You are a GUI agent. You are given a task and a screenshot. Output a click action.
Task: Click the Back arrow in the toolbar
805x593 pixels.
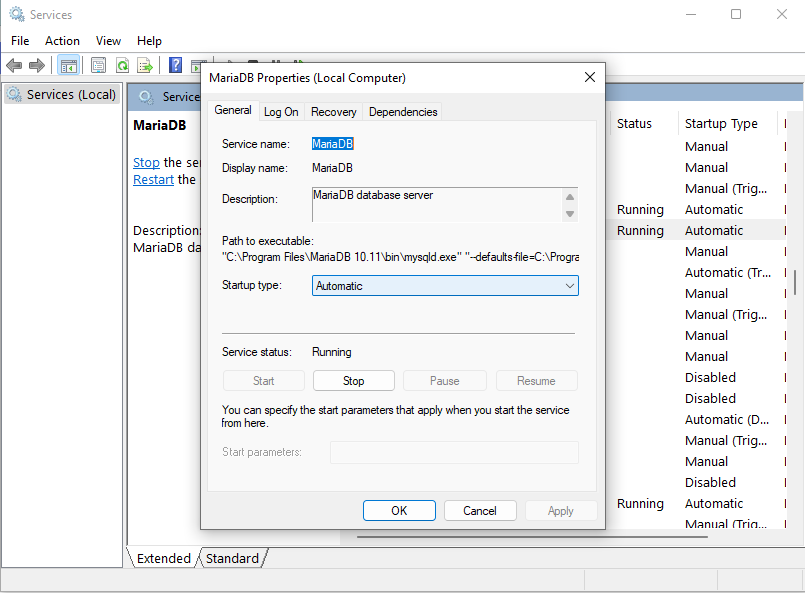(x=14, y=65)
